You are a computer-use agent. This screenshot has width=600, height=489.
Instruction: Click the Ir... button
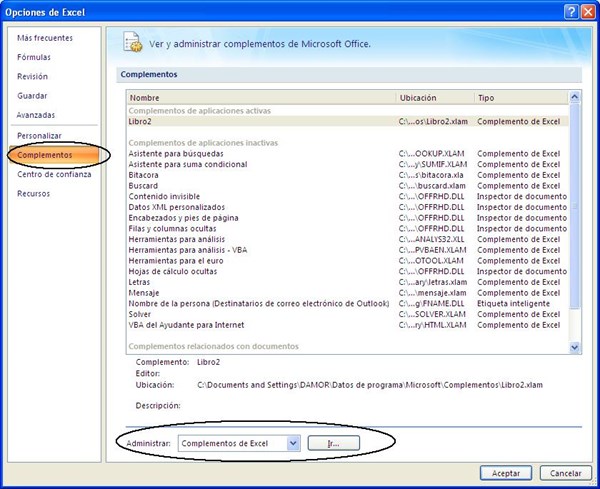point(333,443)
